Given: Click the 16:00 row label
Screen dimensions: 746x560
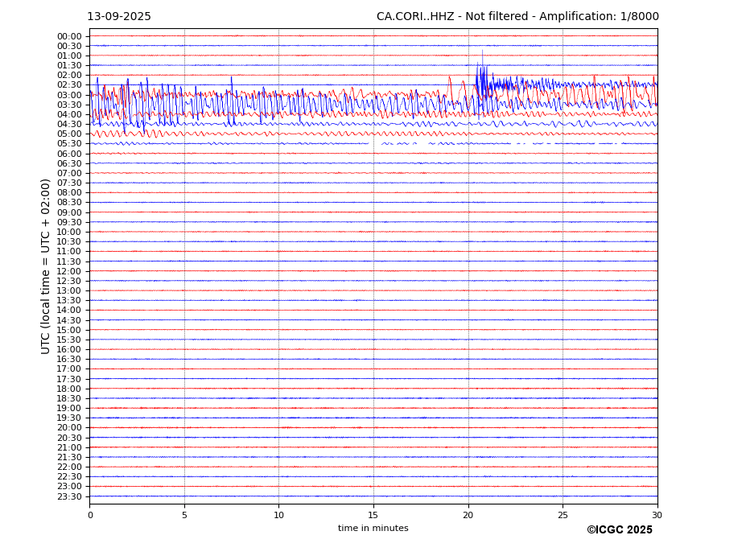Looking at the screenshot, I should point(69,350).
